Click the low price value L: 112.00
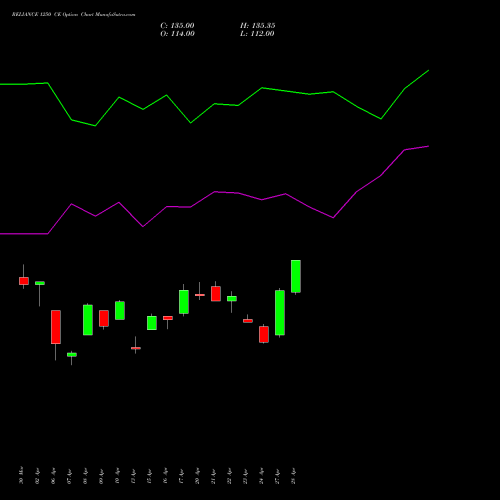The image size is (500, 500). [x=257, y=34]
